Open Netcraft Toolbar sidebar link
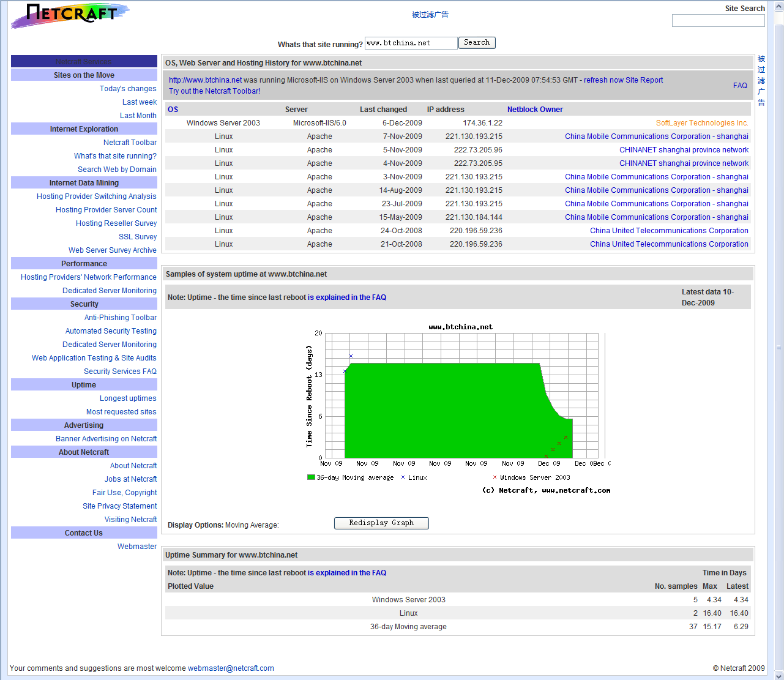Screen dimensions: 784x680 [x=130, y=143]
